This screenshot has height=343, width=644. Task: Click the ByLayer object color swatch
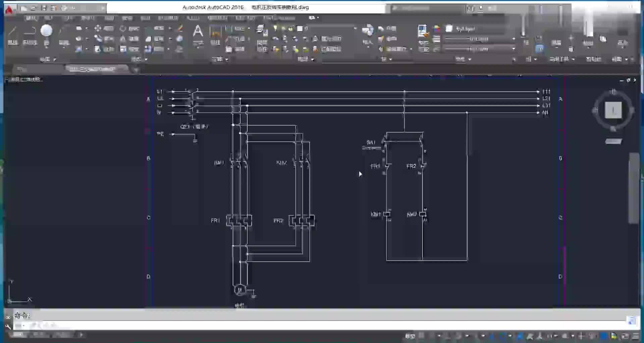click(449, 28)
